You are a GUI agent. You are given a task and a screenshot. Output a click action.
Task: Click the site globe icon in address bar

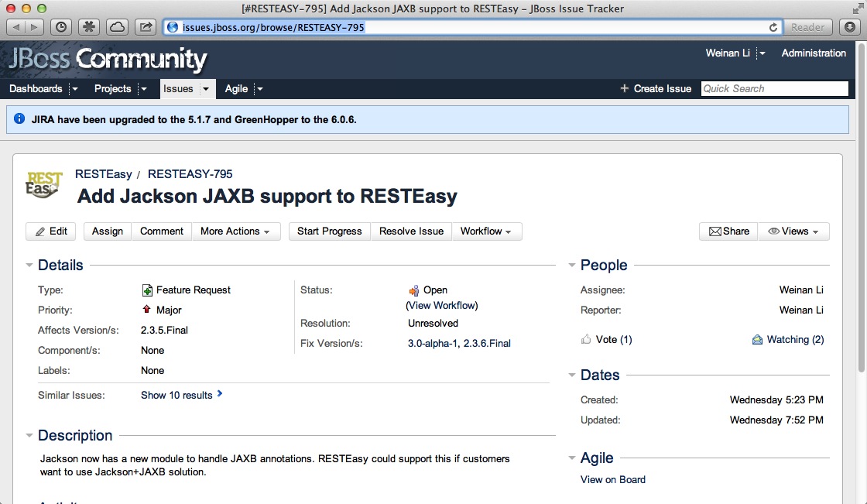173,27
